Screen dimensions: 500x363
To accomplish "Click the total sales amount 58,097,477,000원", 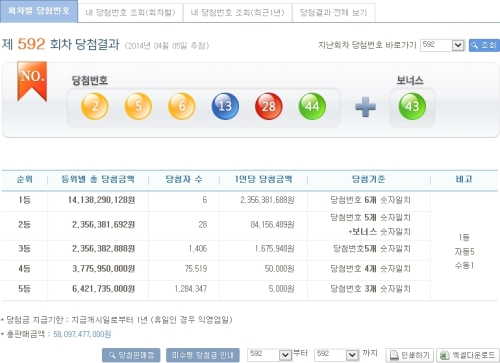I will tap(82, 334).
